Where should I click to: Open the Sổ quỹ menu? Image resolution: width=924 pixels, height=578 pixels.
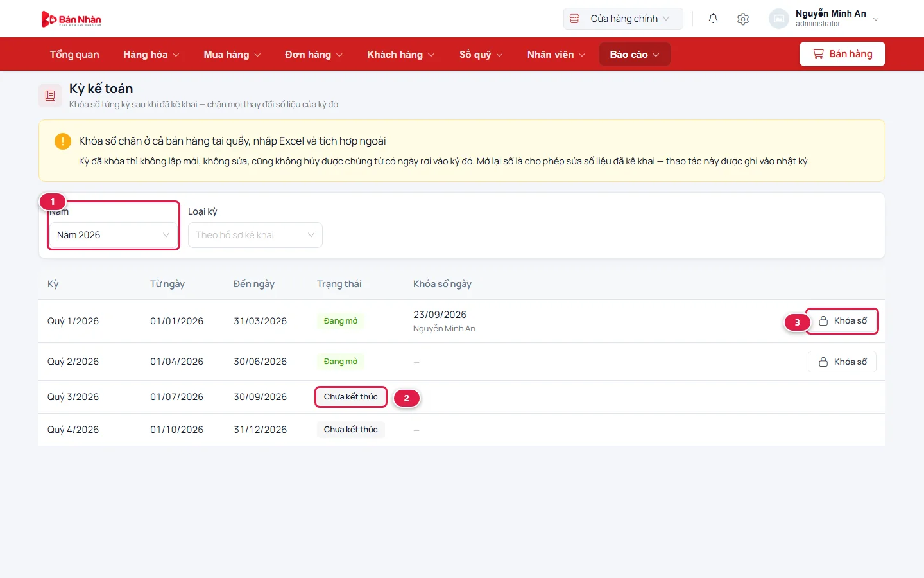click(x=481, y=55)
